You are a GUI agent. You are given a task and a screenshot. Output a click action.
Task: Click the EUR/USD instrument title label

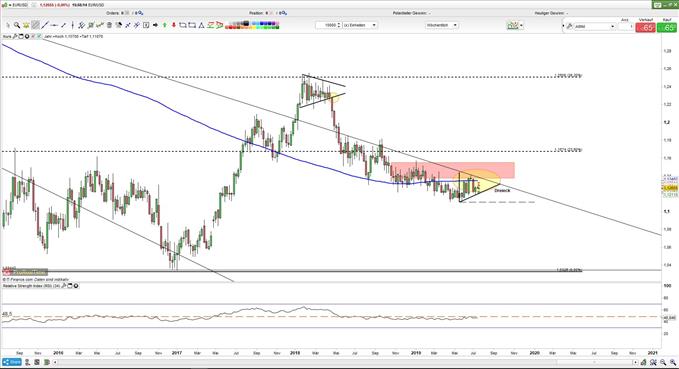[20, 5]
